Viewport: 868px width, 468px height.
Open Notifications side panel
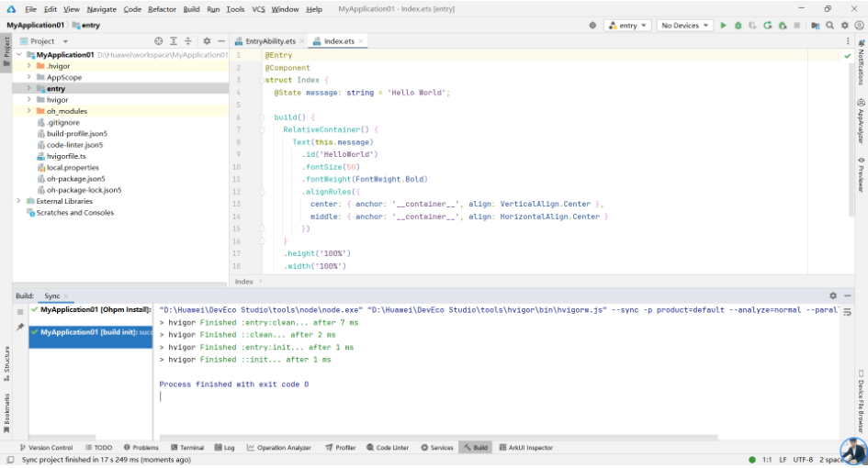pyautogui.click(x=861, y=63)
